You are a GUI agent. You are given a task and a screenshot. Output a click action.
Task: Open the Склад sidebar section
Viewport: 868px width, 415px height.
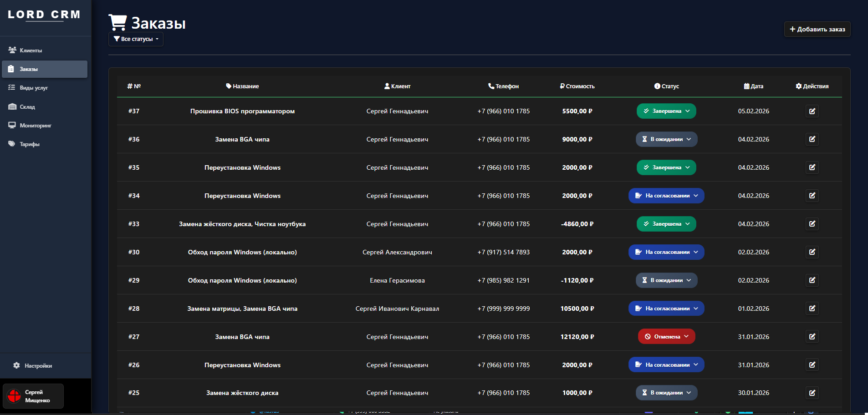click(x=27, y=107)
